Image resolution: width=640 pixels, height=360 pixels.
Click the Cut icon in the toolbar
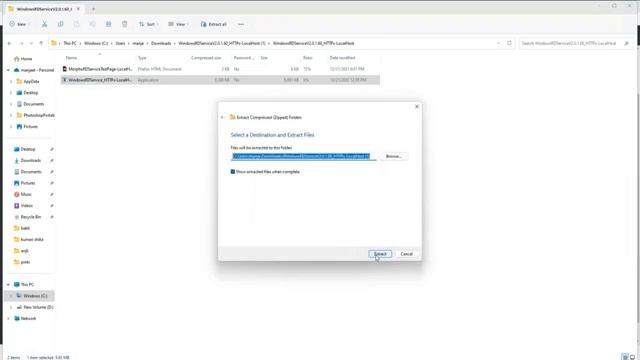44,24
